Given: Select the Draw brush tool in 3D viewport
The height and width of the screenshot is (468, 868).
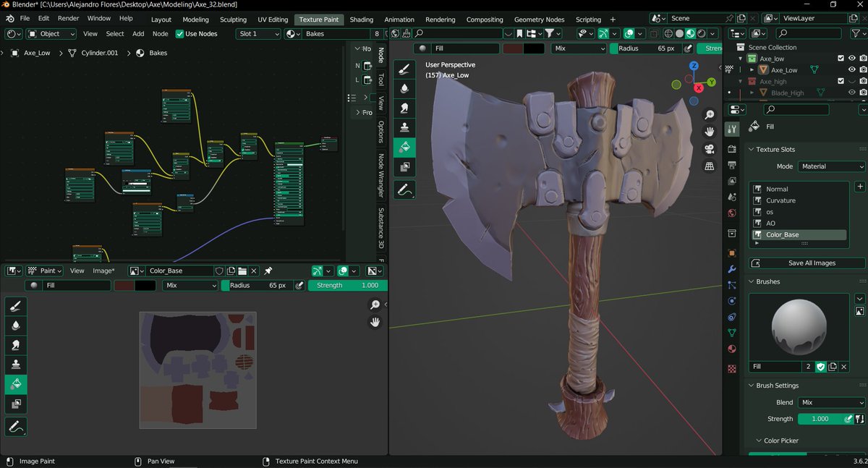Looking at the screenshot, I should 404,69.
